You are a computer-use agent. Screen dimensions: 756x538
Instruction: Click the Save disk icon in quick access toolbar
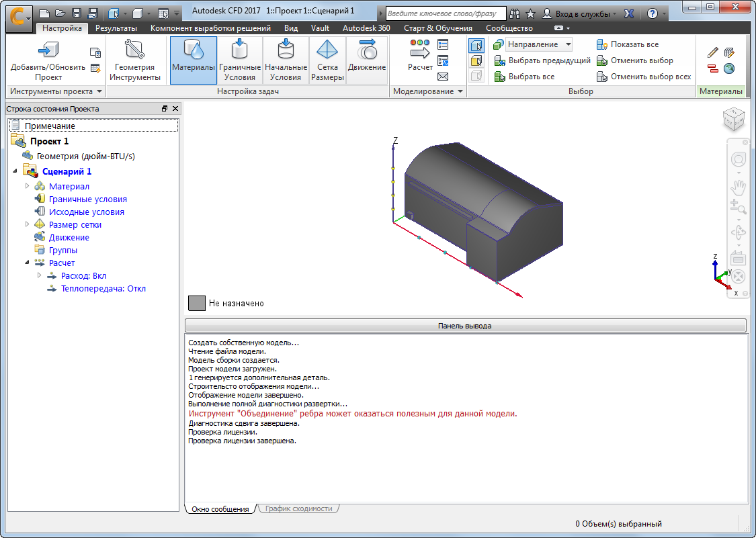tap(76, 13)
